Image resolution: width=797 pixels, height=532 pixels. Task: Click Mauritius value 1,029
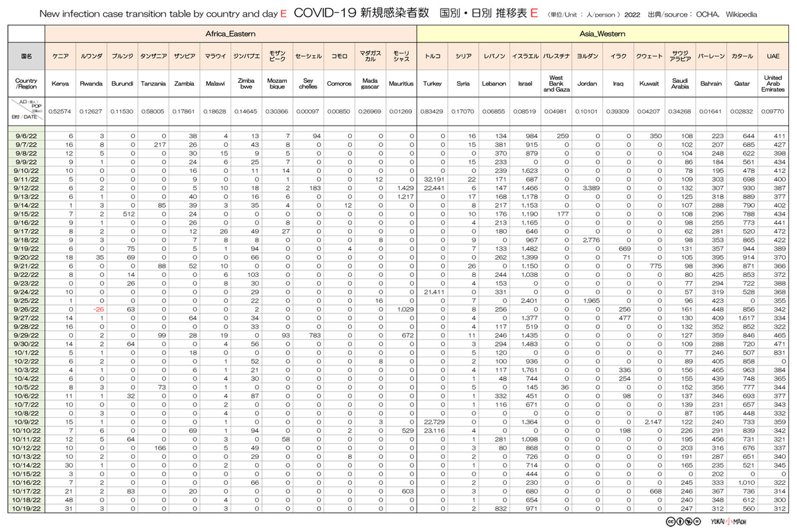coord(404,310)
